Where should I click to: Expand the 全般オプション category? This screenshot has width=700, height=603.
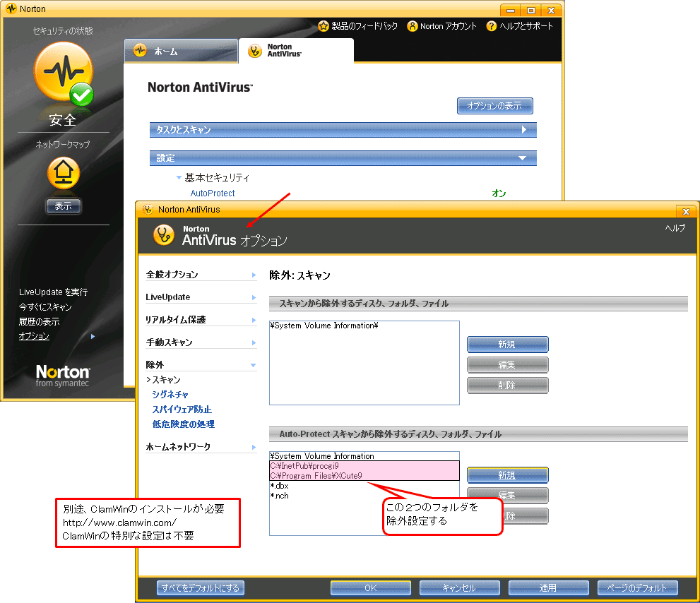(x=201, y=275)
